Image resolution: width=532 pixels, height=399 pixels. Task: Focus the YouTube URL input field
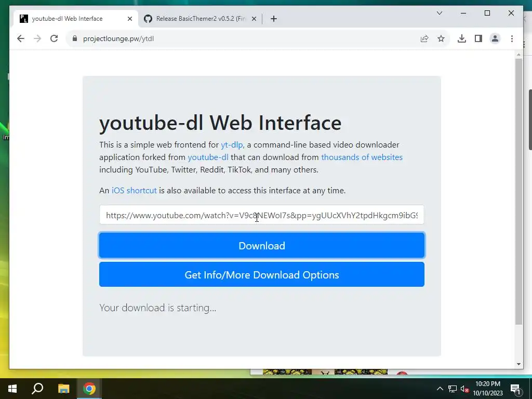click(262, 215)
